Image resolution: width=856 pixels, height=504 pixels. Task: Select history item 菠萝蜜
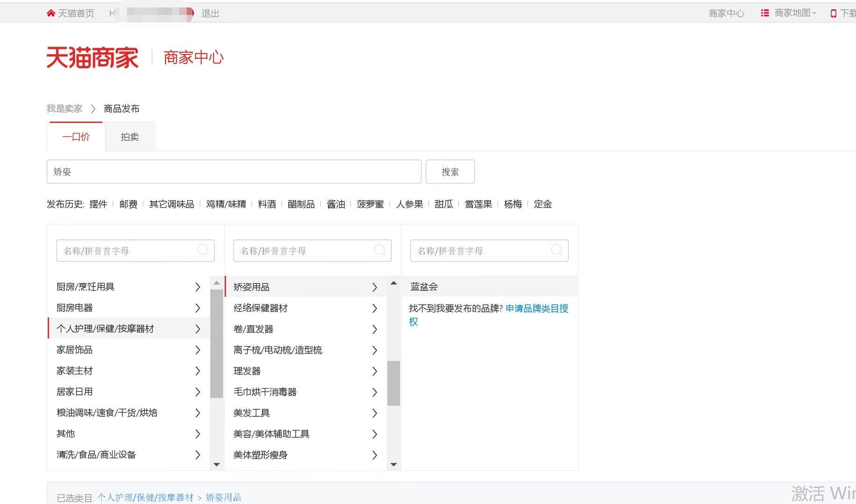pos(370,204)
